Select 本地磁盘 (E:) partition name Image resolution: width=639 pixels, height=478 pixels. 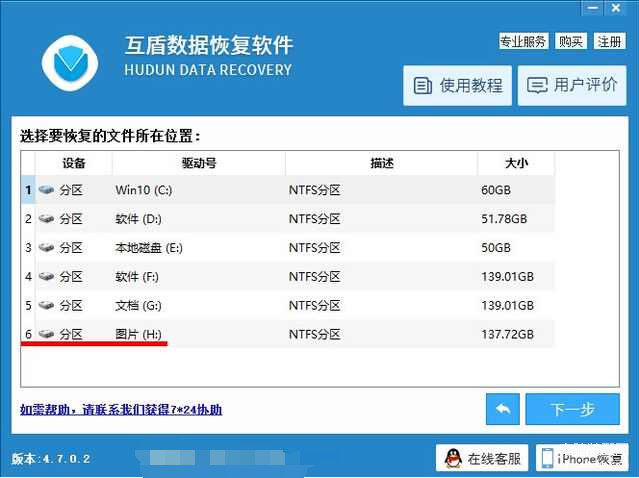[x=149, y=248]
